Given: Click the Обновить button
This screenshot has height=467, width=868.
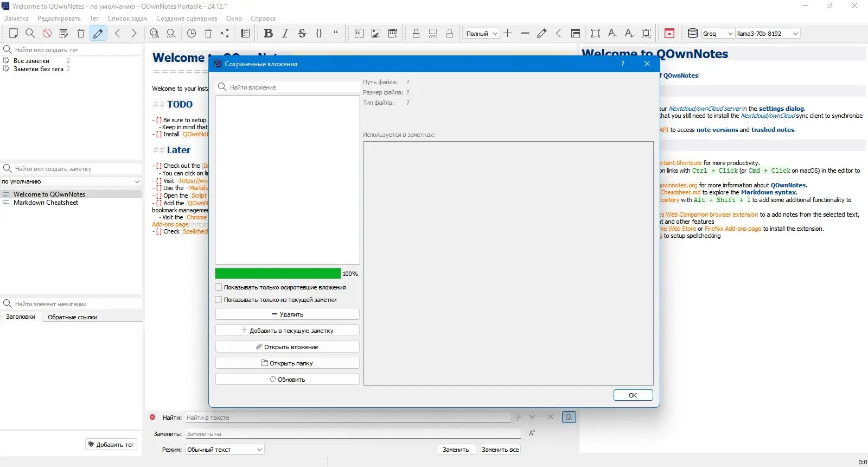Looking at the screenshot, I should pyautogui.click(x=288, y=380).
